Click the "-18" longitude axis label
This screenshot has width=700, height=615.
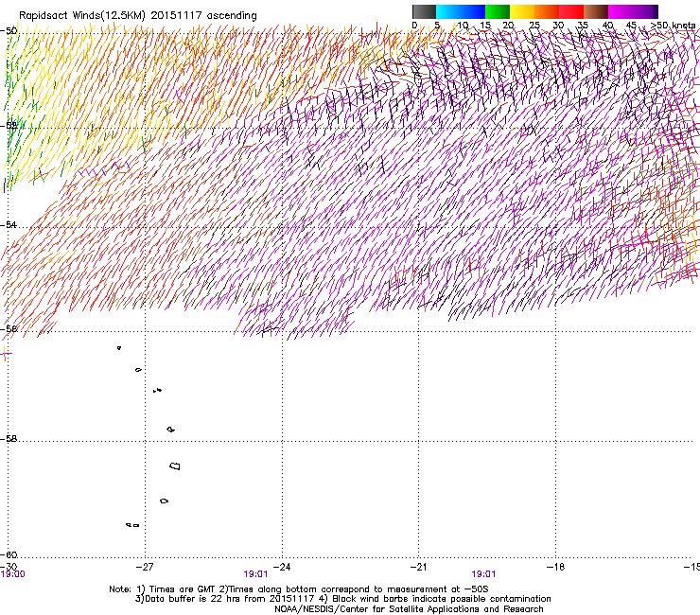[556, 567]
